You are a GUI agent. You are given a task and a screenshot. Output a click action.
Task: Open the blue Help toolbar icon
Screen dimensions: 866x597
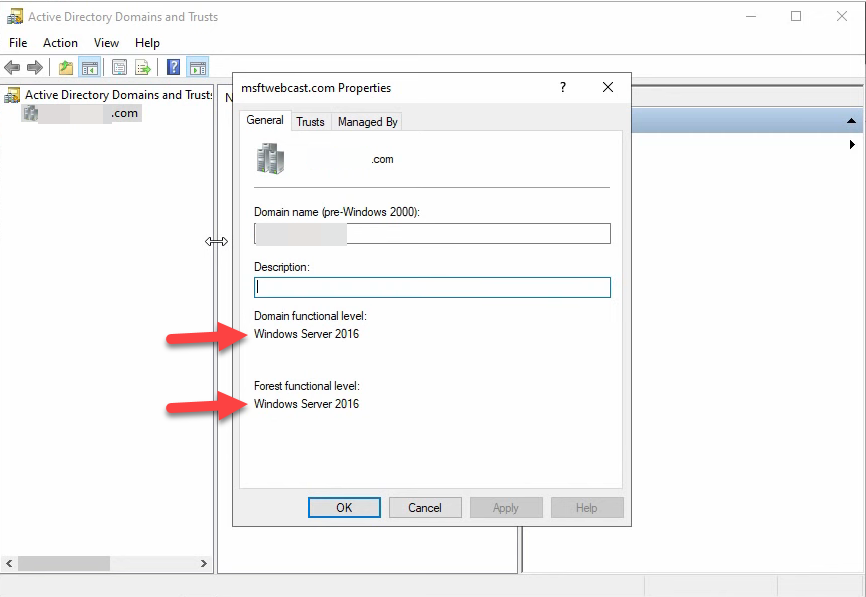173,67
